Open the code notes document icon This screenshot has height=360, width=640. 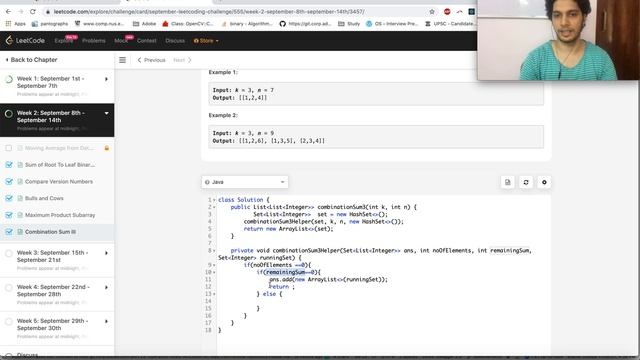coord(507,182)
